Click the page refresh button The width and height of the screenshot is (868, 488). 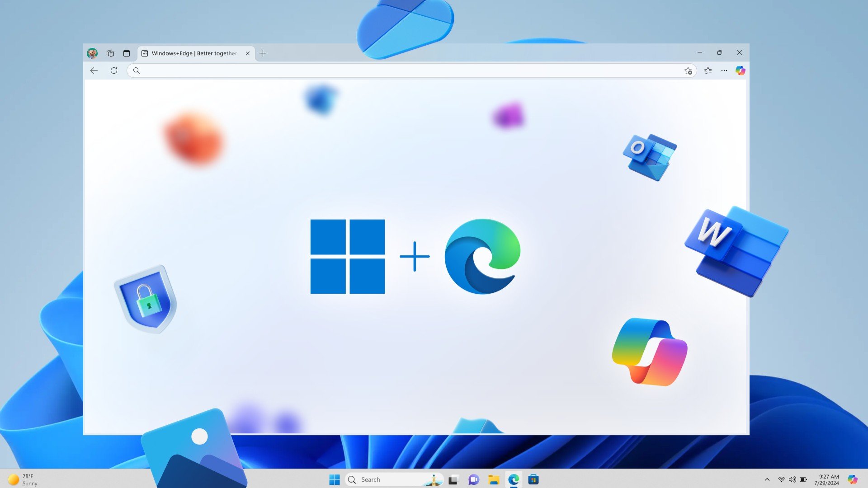click(x=113, y=70)
